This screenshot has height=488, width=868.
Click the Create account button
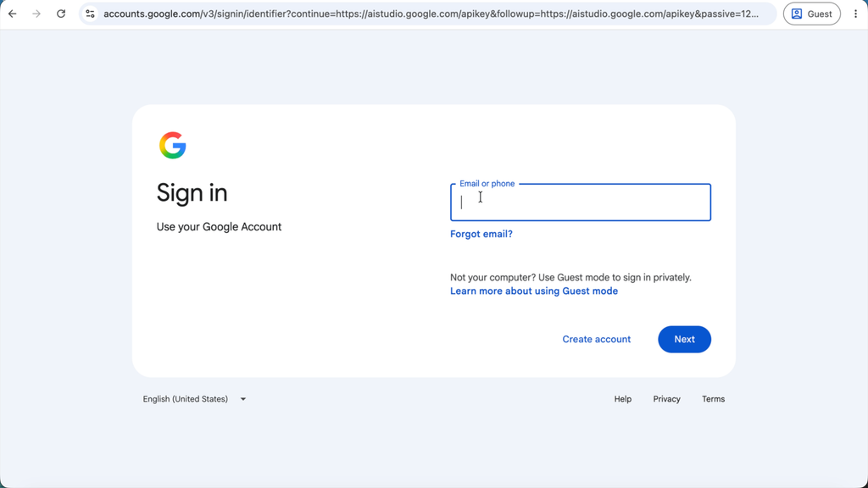coord(596,339)
